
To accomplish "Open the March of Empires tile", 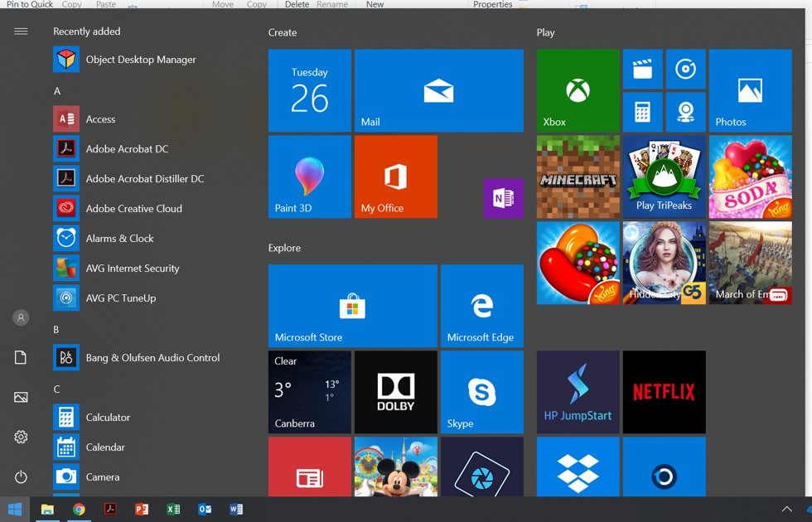I will 751,263.
